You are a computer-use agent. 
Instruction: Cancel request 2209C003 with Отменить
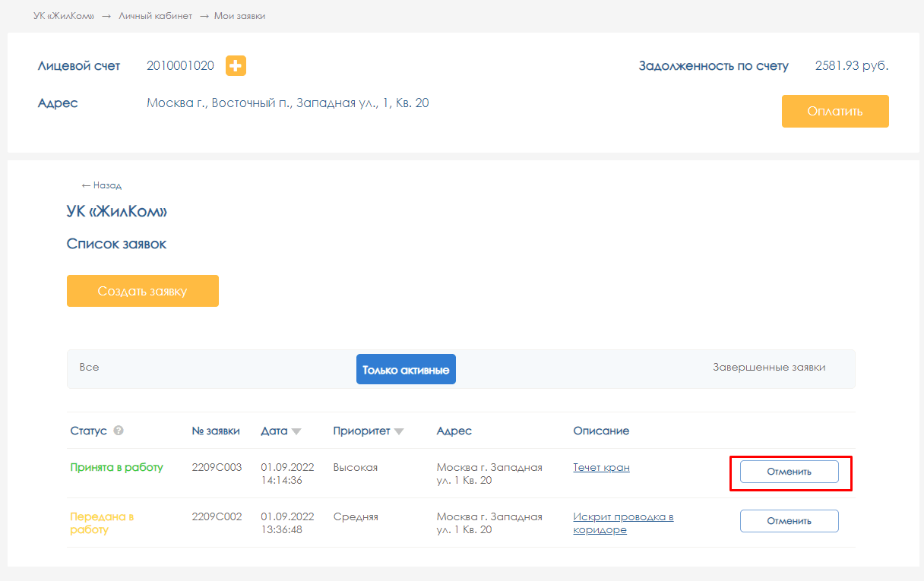point(789,472)
